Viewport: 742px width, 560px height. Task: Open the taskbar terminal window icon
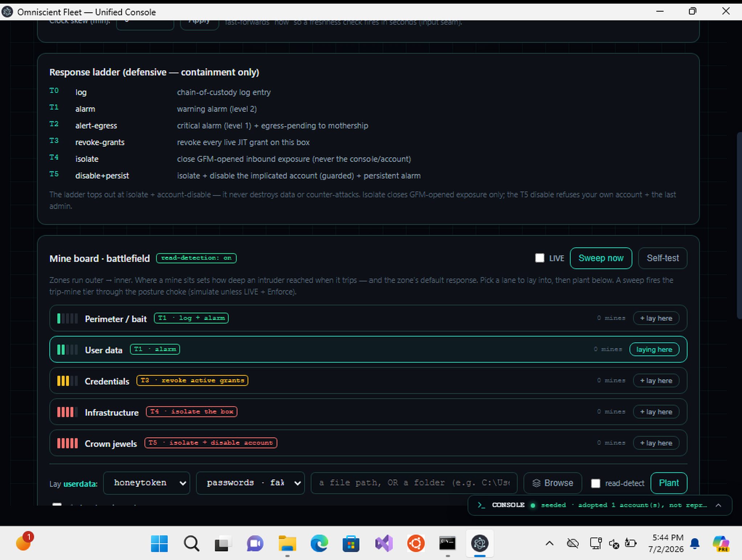click(x=447, y=543)
